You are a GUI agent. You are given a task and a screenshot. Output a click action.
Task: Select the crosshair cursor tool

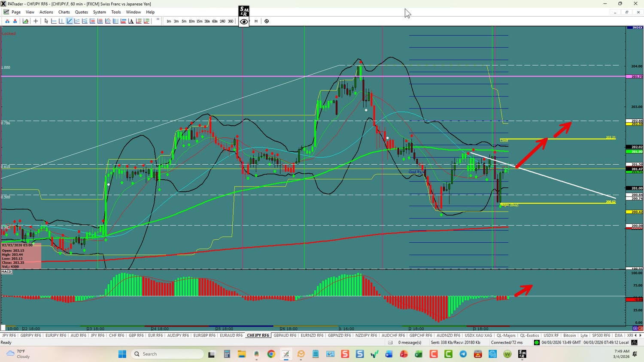click(36, 21)
